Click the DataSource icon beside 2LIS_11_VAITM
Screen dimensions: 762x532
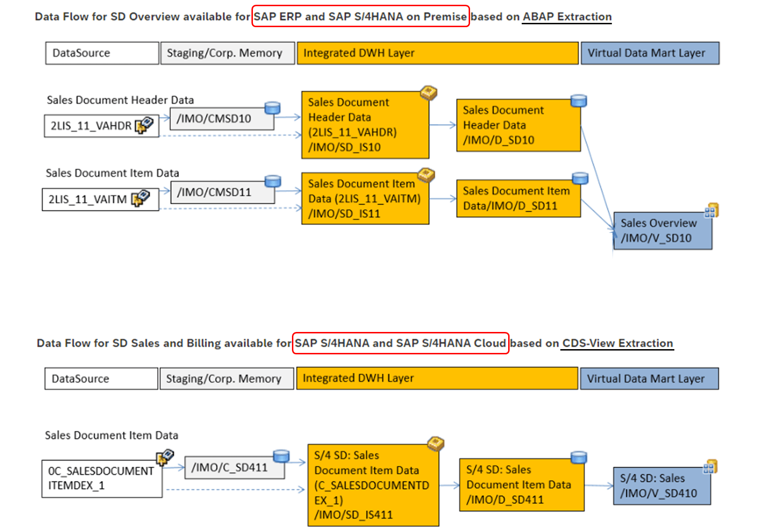tap(140, 198)
